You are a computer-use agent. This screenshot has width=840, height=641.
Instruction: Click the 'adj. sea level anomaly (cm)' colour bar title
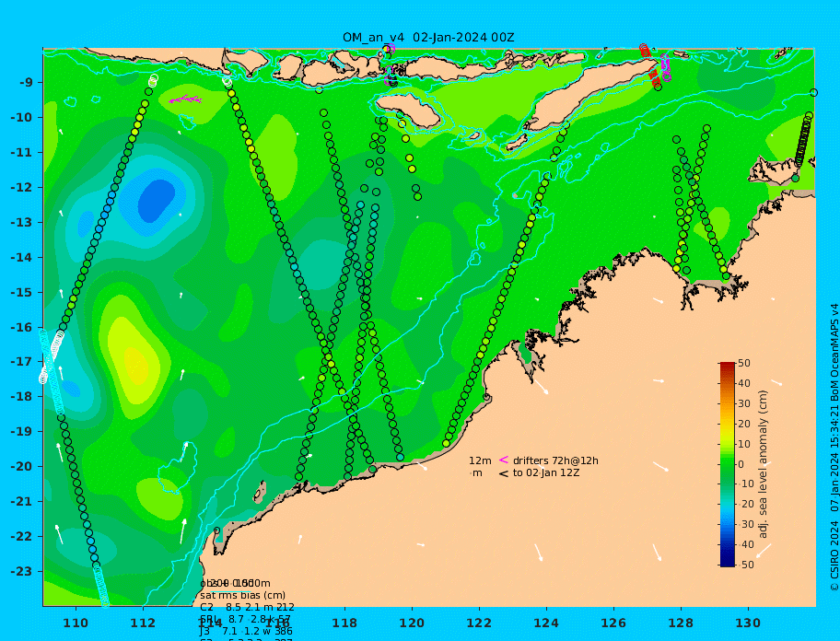click(764, 464)
